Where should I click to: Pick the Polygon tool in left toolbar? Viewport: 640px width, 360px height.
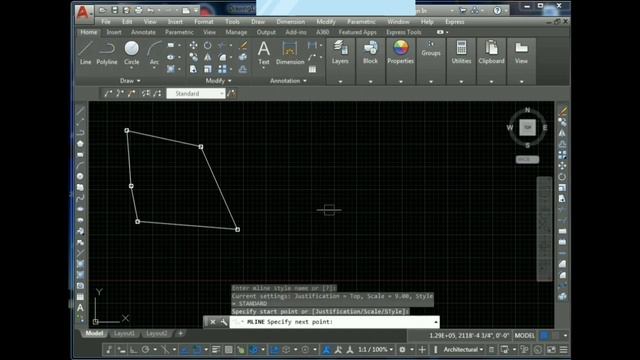pos(80,144)
